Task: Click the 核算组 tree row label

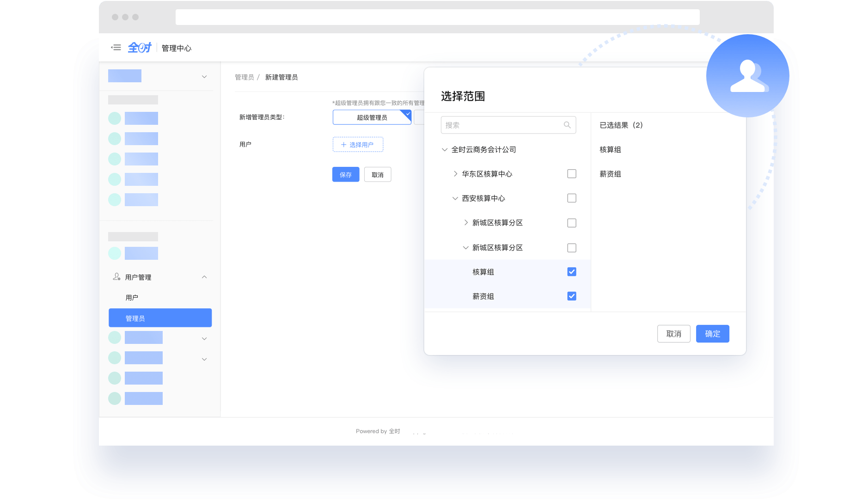Action: point(483,272)
